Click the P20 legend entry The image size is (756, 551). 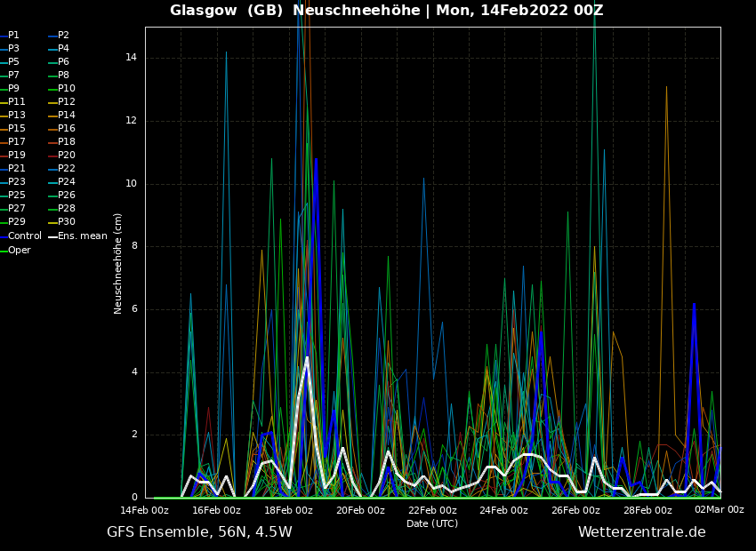[x=66, y=156]
